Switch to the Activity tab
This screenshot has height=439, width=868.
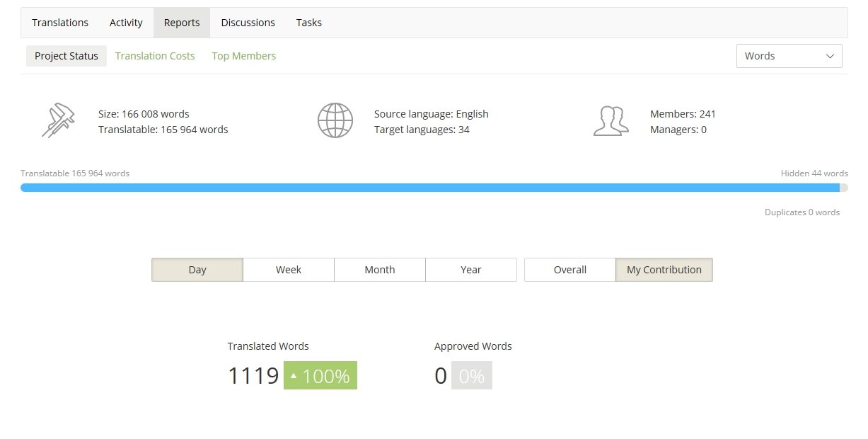pos(126,23)
